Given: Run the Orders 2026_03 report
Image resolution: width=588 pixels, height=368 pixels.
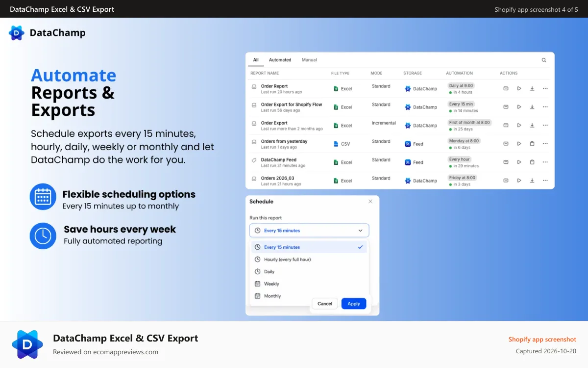Looking at the screenshot, I should (x=519, y=181).
